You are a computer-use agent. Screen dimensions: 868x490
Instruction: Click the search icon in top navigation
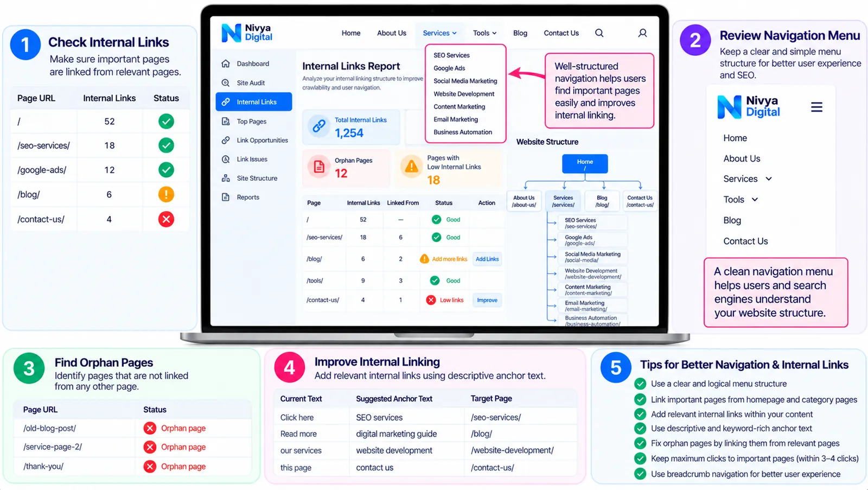tap(599, 33)
